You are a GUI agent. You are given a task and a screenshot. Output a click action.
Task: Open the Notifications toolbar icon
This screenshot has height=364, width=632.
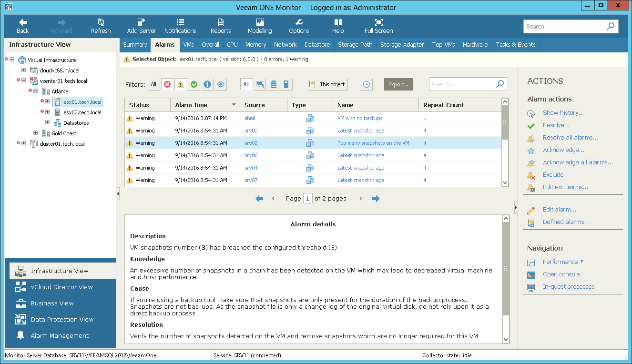click(x=180, y=22)
